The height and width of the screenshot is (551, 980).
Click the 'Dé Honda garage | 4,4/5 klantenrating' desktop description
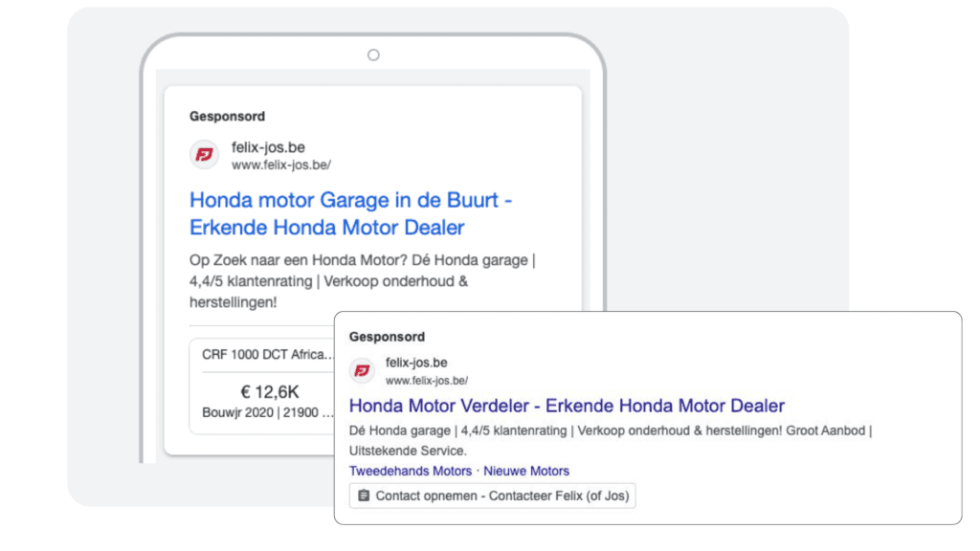point(611,440)
